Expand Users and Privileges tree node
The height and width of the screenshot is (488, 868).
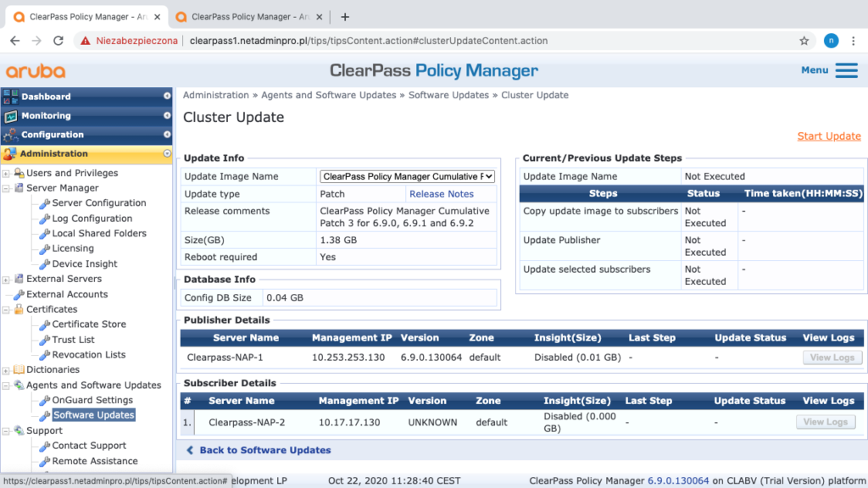(x=7, y=174)
